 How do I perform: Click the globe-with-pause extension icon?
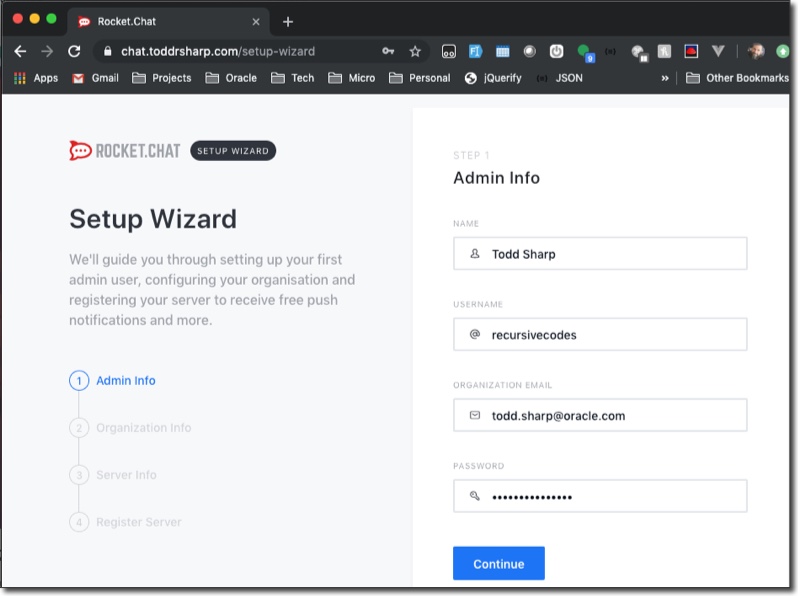pos(639,53)
